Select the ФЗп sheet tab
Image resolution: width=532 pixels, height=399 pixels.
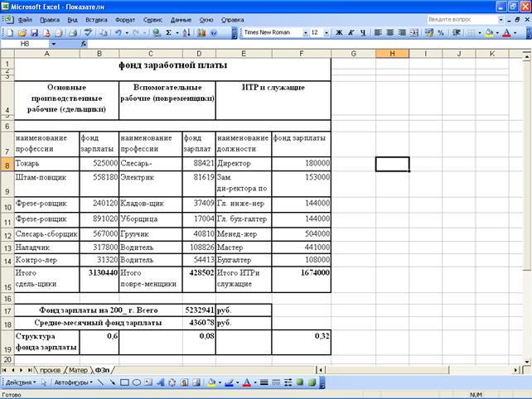(102, 370)
